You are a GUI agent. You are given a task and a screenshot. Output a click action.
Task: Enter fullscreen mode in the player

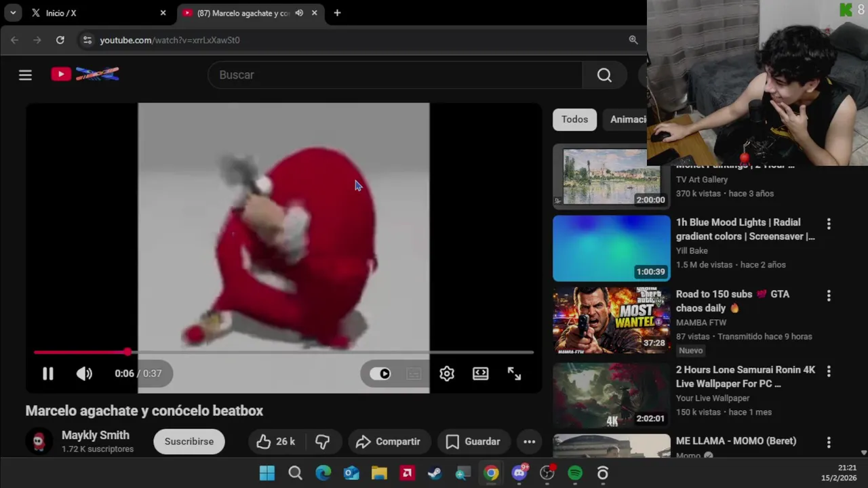[514, 373]
